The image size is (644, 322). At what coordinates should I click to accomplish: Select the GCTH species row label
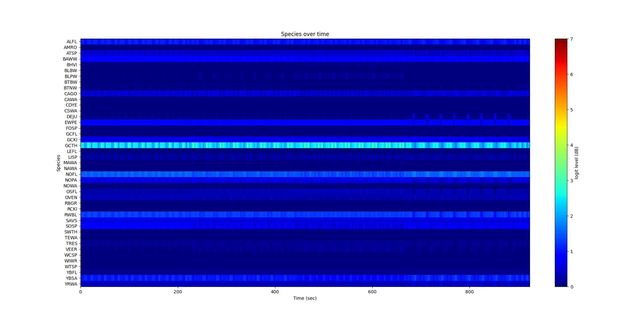click(x=71, y=146)
